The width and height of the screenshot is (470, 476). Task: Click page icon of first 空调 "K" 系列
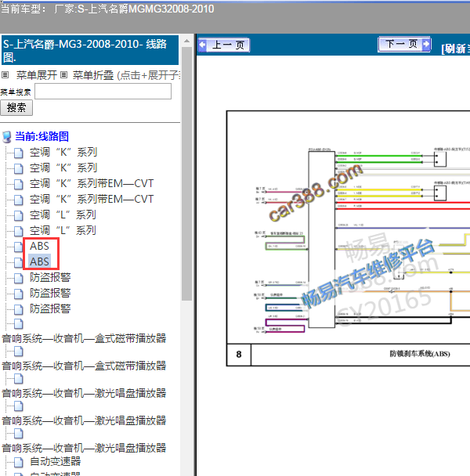[x=19, y=153]
